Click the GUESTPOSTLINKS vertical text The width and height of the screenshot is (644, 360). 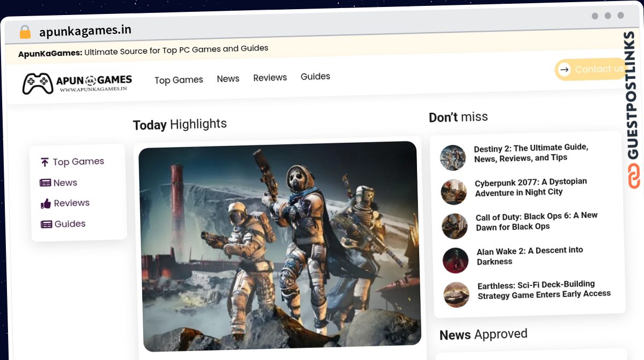tap(632, 96)
